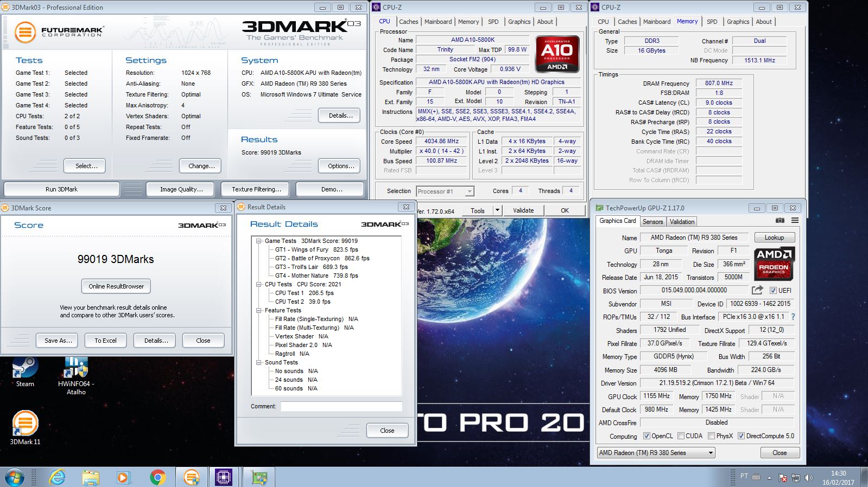Open 3DMark 11 desktop shortcut
868x487 pixels.
[25, 428]
